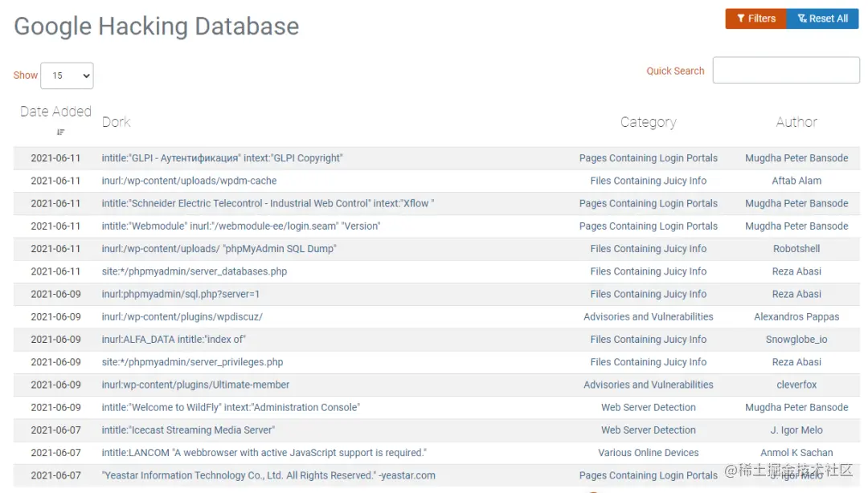Open the phpMyAdmin SQL Dump dork
The width and height of the screenshot is (868, 493).
click(x=219, y=248)
